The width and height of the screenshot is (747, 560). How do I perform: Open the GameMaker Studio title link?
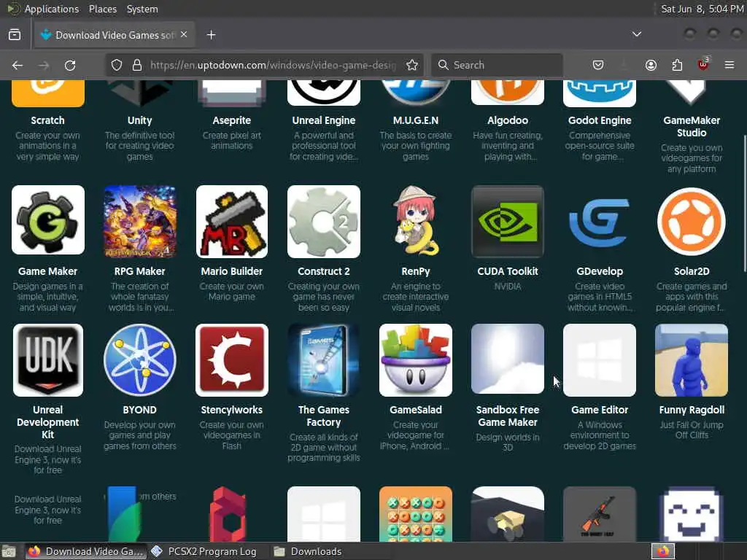click(692, 127)
